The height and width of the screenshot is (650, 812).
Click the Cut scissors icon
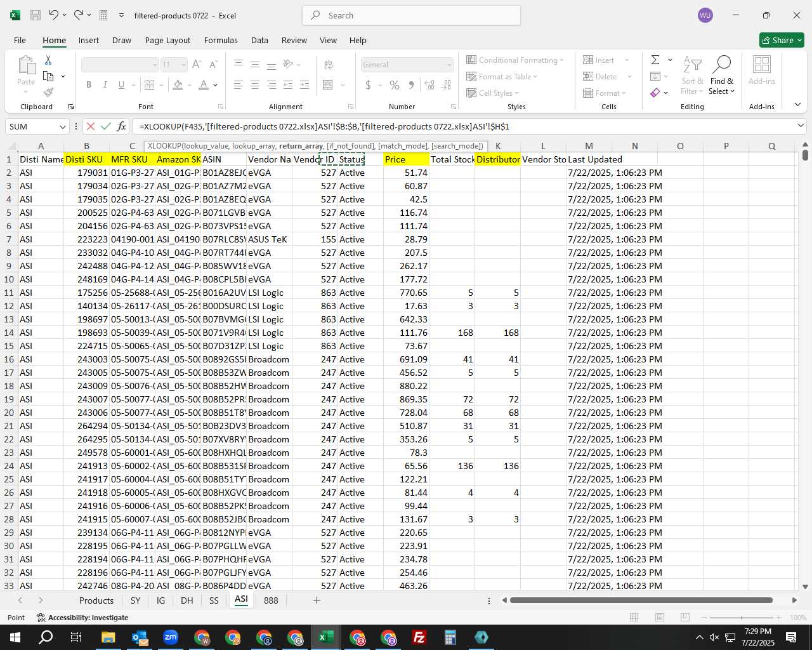(x=48, y=60)
